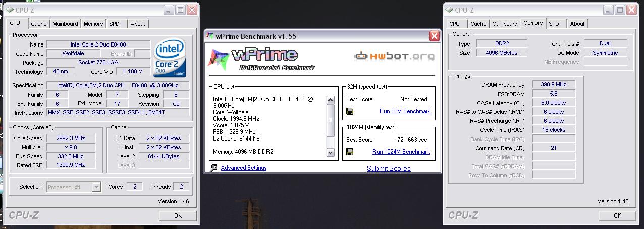Click the Bus Speed value '332.5 MHz'

click(x=72, y=156)
